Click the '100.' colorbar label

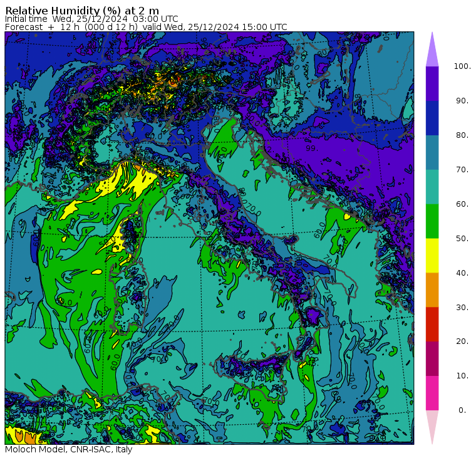[x=462, y=66]
